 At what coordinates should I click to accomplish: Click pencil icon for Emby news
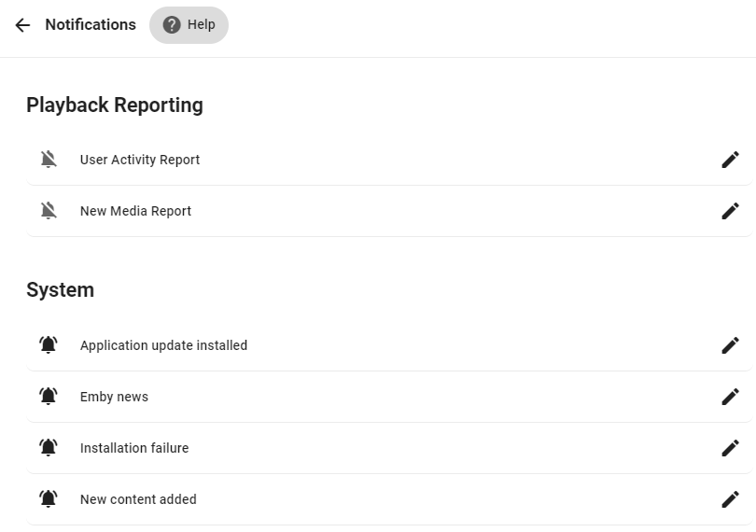(730, 397)
